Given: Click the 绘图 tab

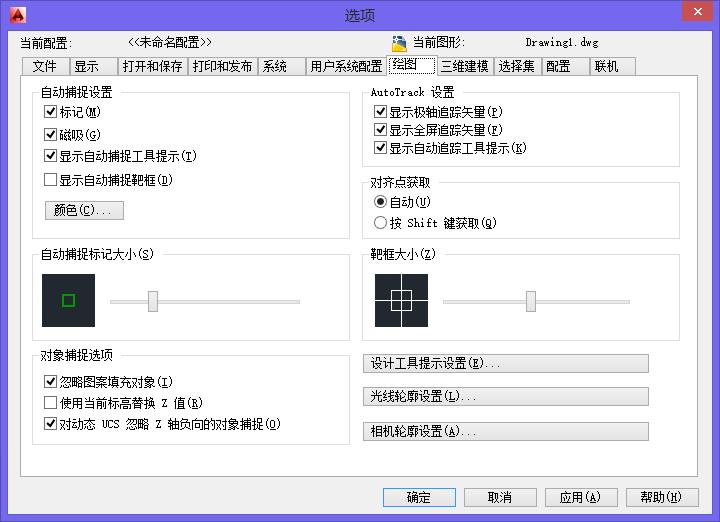Looking at the screenshot, I should [x=412, y=65].
